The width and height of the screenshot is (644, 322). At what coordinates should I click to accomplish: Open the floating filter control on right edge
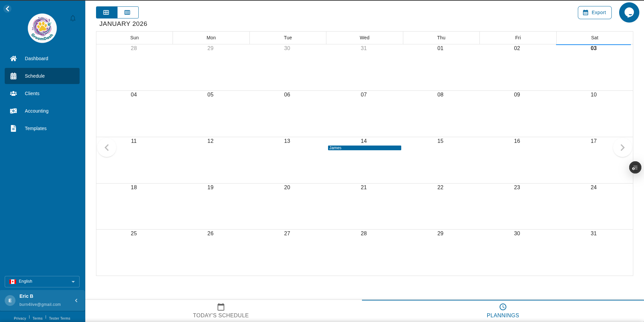pos(635,167)
